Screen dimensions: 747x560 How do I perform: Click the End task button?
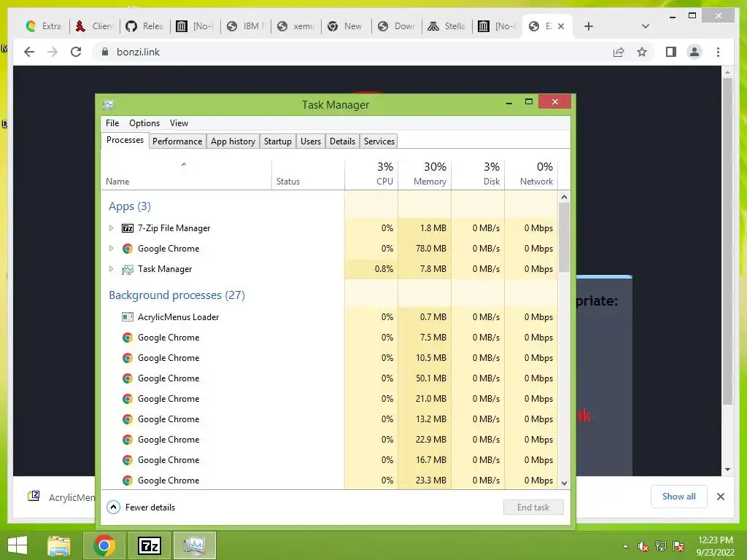click(x=533, y=507)
